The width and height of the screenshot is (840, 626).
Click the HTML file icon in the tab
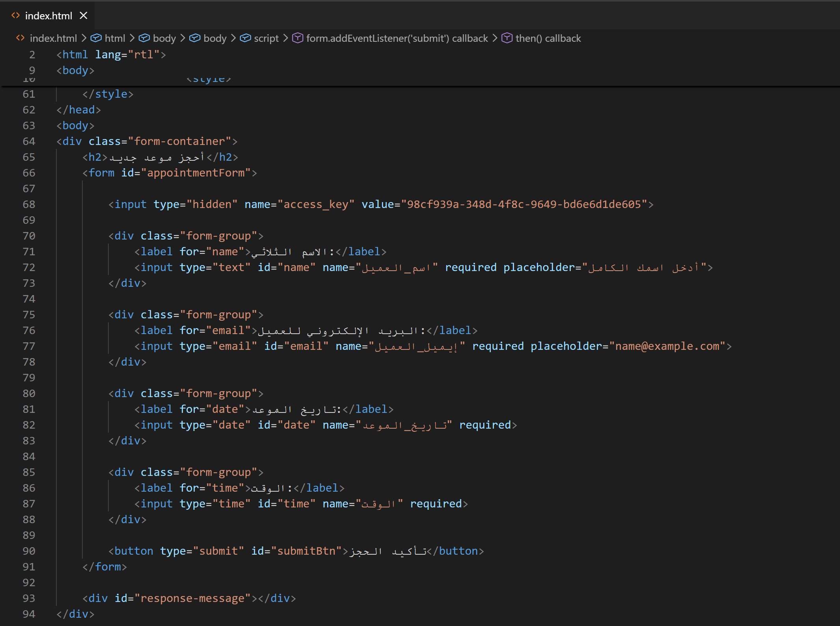tap(15, 16)
